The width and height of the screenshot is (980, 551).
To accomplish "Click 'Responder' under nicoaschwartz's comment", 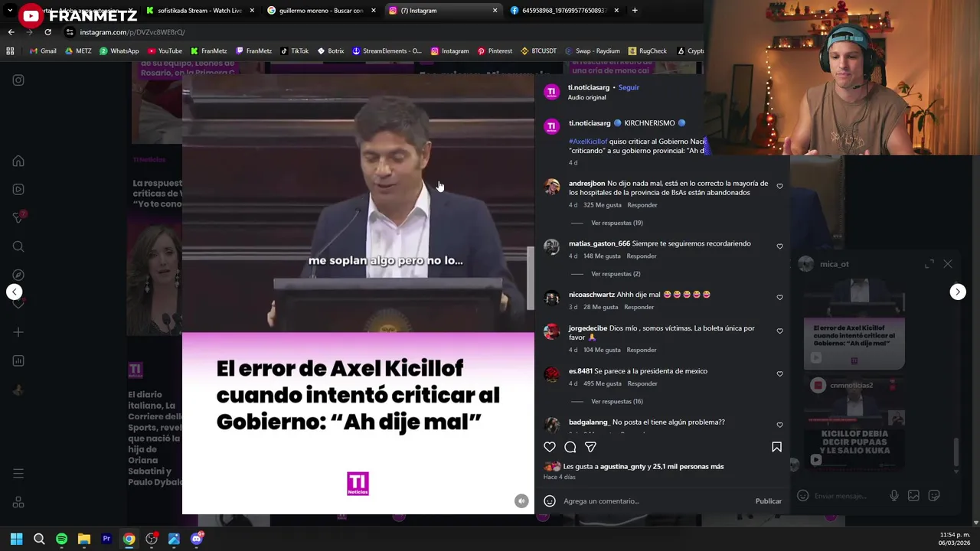I will 639,307.
